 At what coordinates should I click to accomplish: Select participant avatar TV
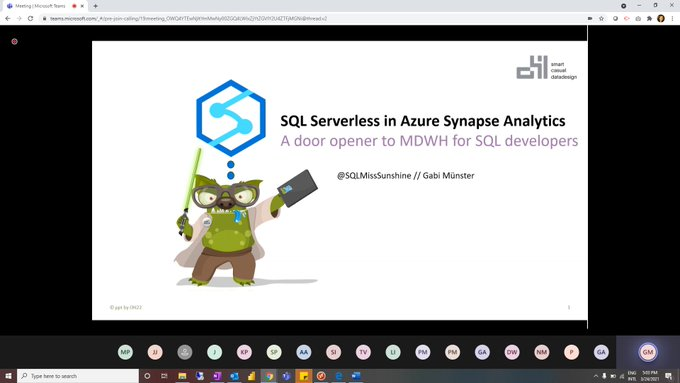coord(363,352)
